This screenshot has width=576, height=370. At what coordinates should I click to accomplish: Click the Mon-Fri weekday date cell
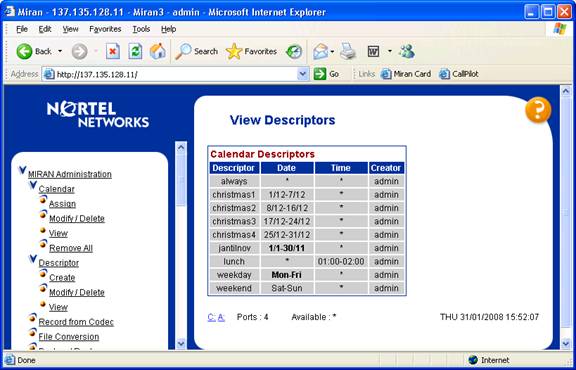[x=287, y=275]
